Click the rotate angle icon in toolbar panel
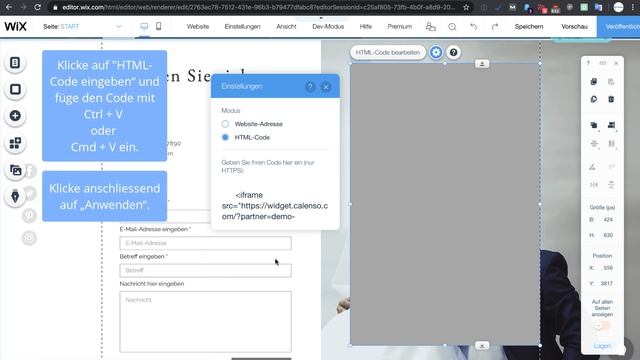The image size is (640, 360). click(x=592, y=167)
